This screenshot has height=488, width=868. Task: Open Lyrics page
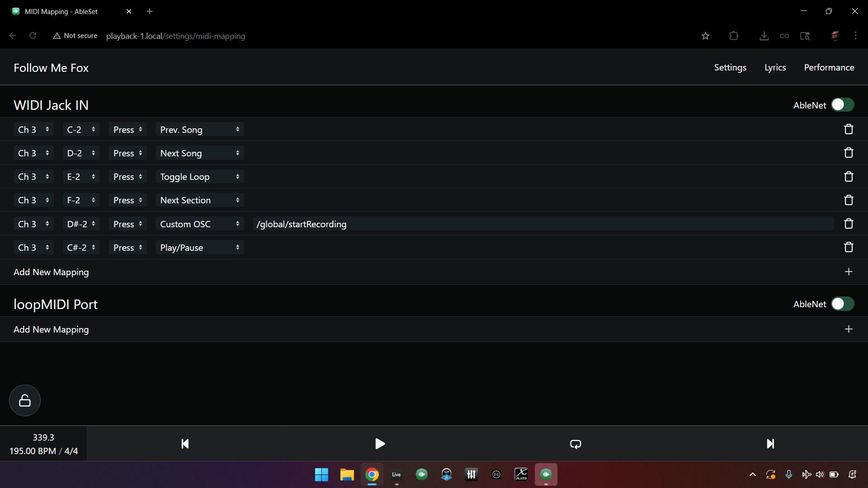[775, 67]
